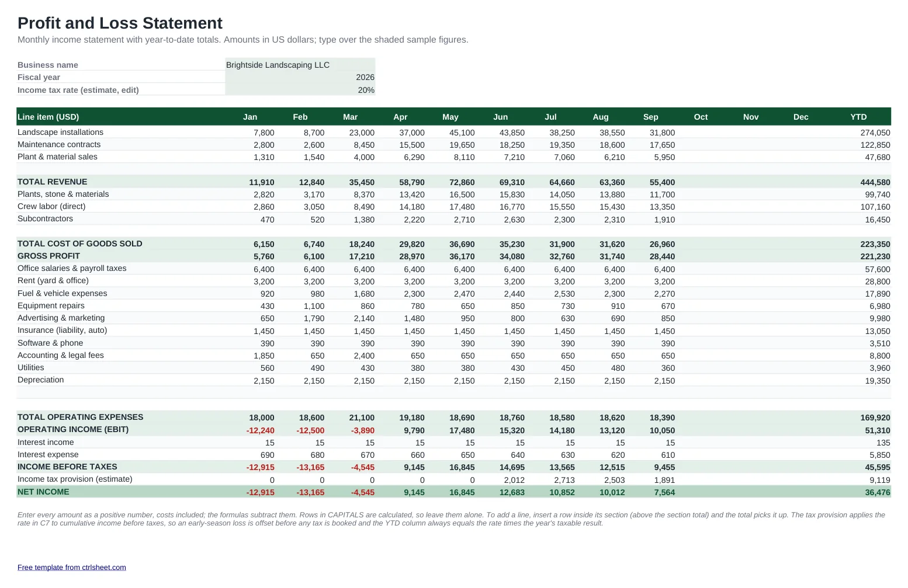Viewport: 908px width, 588px height.
Task: Click the 'INCOME BEFORE TAXES' row label
Action: tap(67, 467)
